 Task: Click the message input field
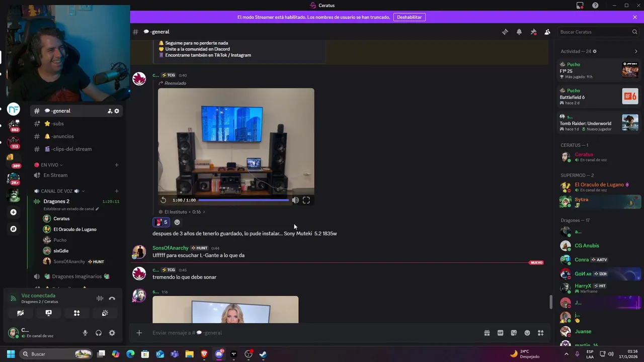click(313, 333)
